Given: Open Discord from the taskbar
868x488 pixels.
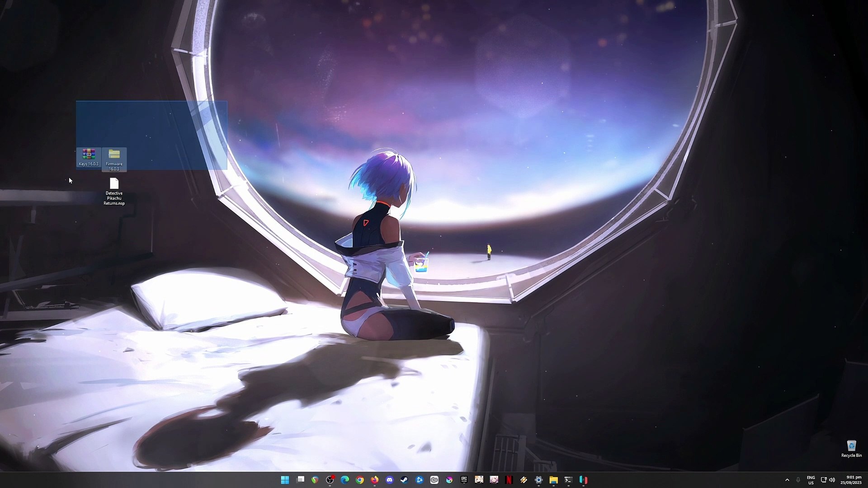Looking at the screenshot, I should [x=390, y=480].
